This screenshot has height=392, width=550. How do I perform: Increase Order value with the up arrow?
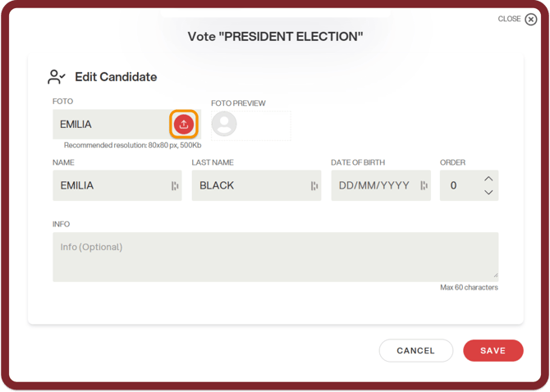(488, 179)
